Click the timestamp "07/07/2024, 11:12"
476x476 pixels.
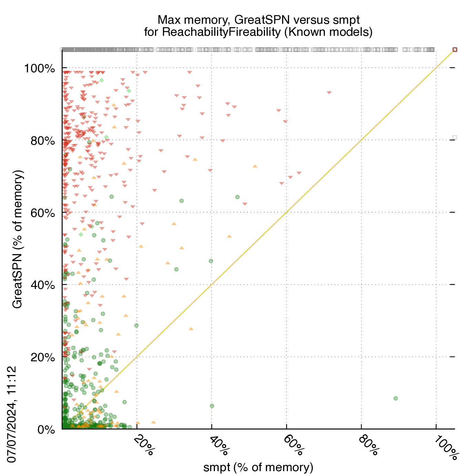[x=11, y=415]
